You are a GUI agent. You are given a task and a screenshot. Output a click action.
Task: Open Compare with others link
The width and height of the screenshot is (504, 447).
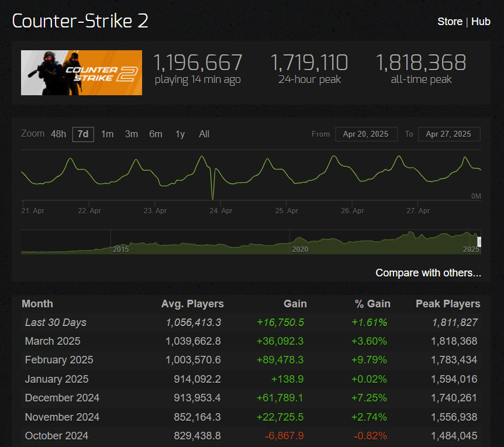coord(428,273)
